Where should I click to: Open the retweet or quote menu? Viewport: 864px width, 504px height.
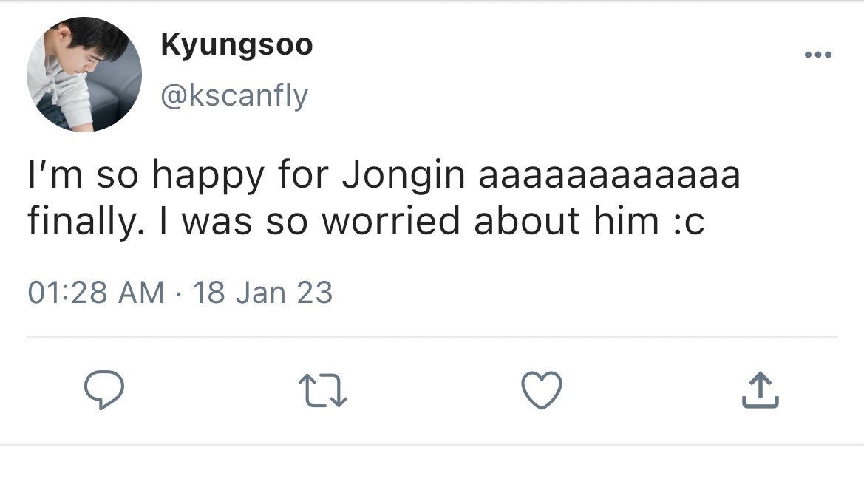pos(323,390)
